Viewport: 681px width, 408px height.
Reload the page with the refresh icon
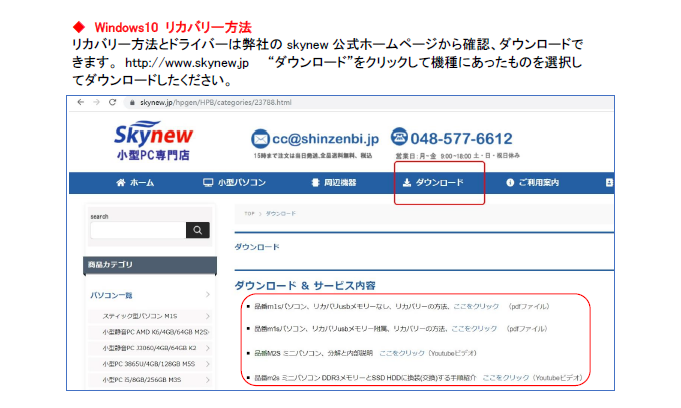[x=111, y=102]
